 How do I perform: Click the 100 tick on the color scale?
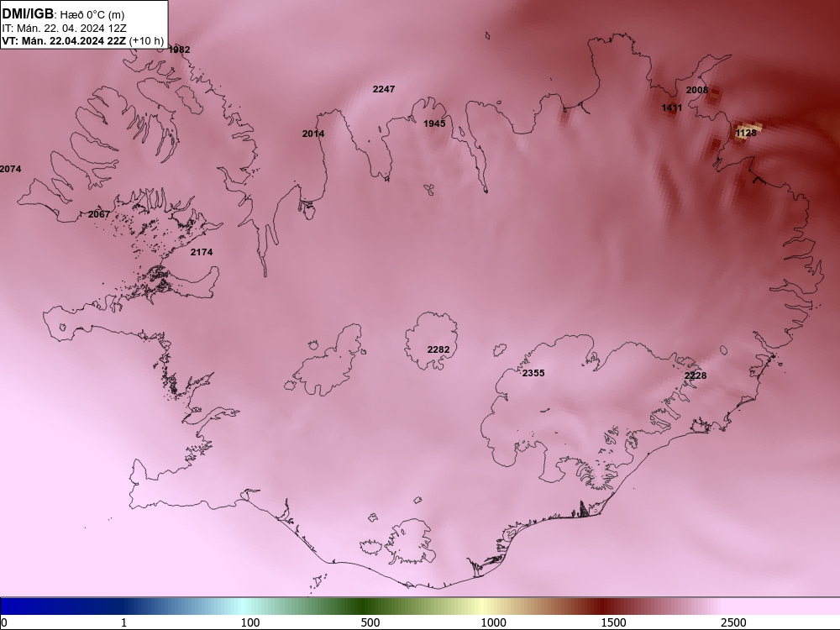point(250,622)
